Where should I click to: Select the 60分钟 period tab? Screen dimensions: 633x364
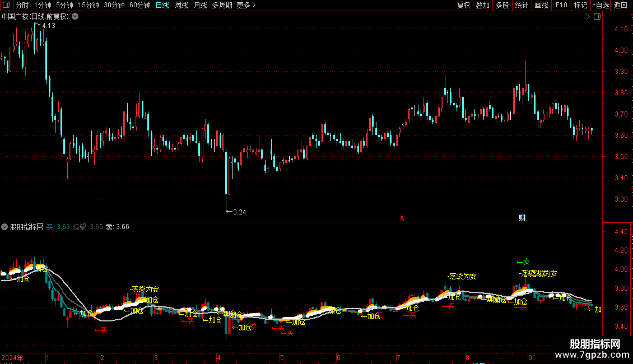pyautogui.click(x=140, y=5)
